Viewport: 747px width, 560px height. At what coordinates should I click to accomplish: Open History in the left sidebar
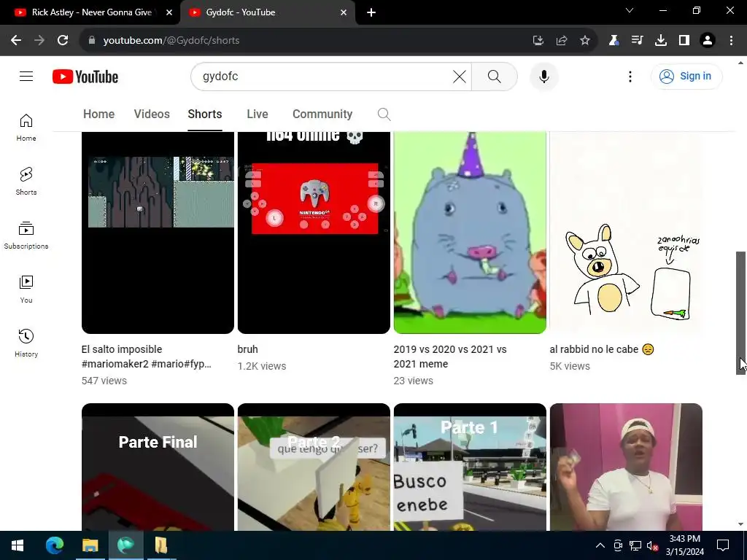coord(26,343)
